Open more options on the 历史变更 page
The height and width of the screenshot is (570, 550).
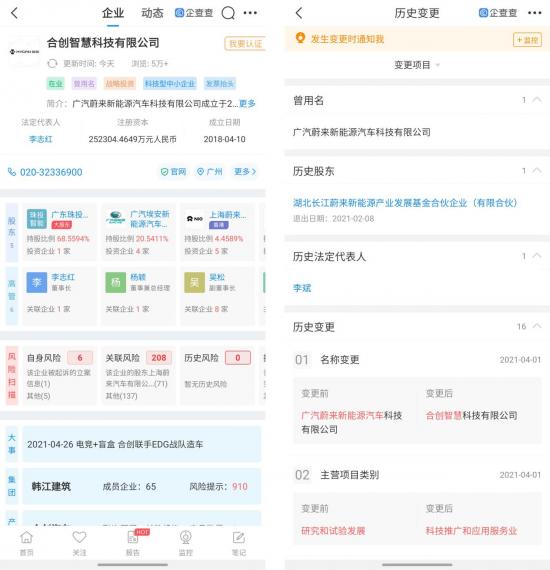click(534, 13)
